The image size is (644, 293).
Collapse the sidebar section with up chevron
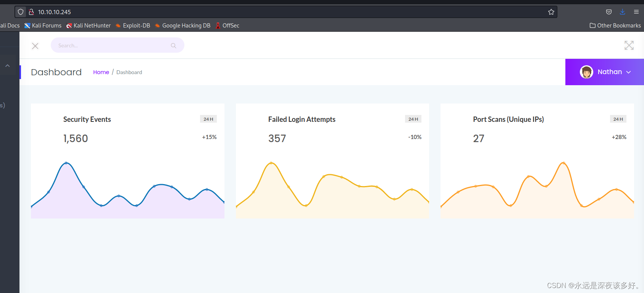[7, 66]
